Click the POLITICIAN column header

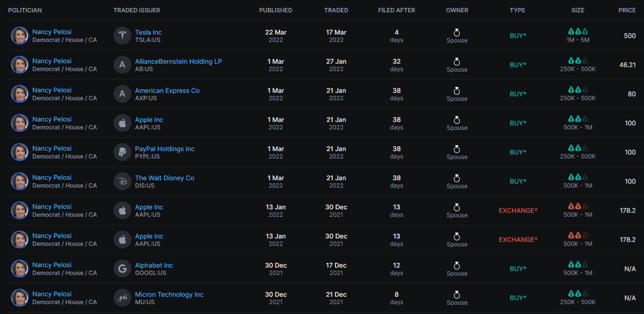(x=25, y=10)
